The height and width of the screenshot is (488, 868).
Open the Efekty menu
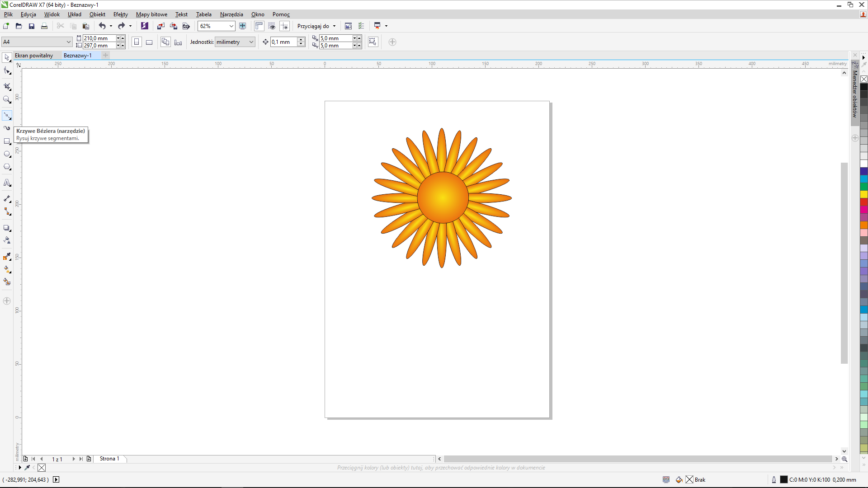point(120,14)
